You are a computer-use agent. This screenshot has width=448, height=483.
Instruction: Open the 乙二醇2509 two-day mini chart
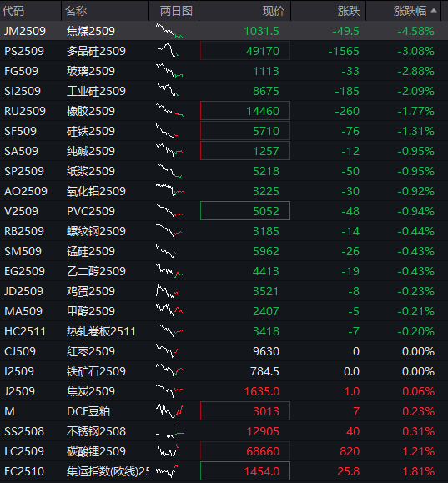(169, 271)
